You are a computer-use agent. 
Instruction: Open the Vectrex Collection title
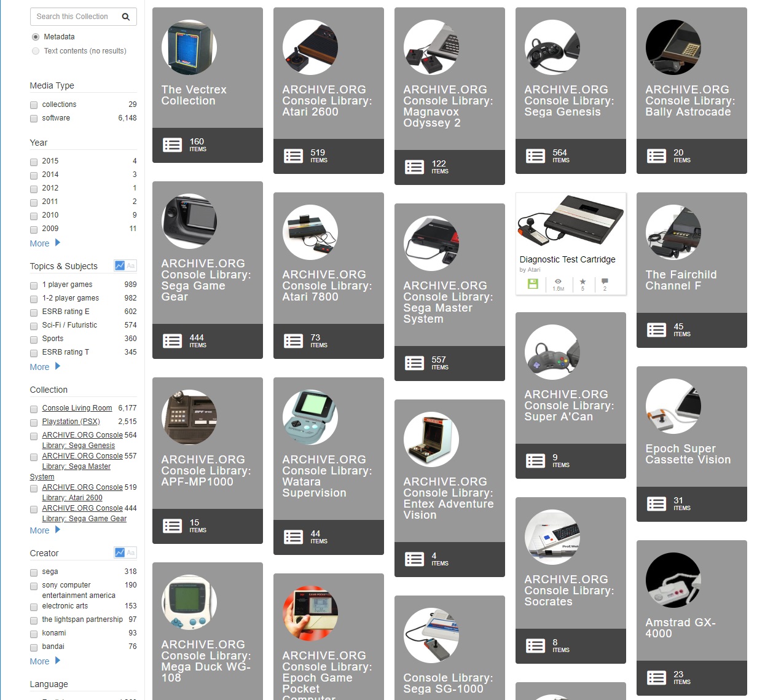click(x=194, y=95)
